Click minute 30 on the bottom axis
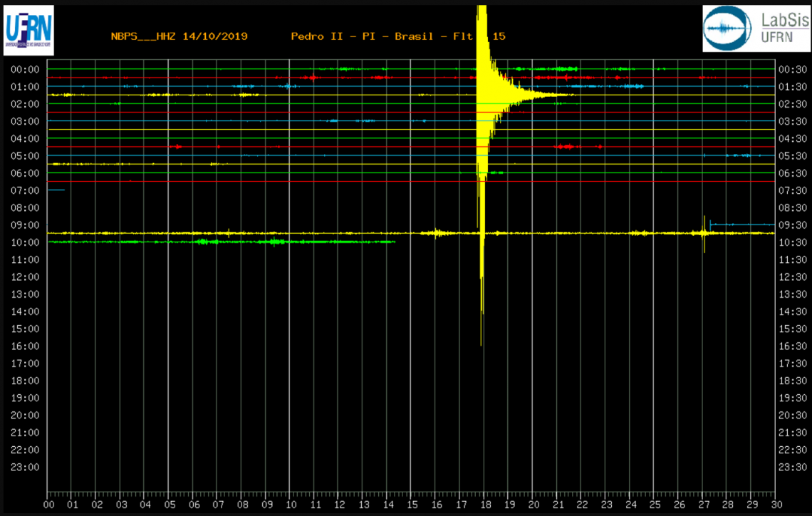Screen dimensions: 812x516 (774, 505)
